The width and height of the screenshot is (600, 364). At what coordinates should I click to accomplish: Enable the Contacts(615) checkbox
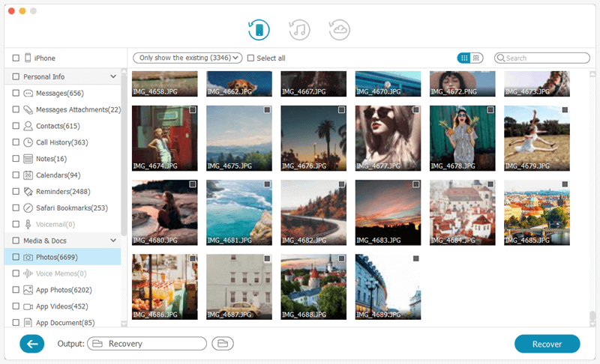click(x=16, y=126)
